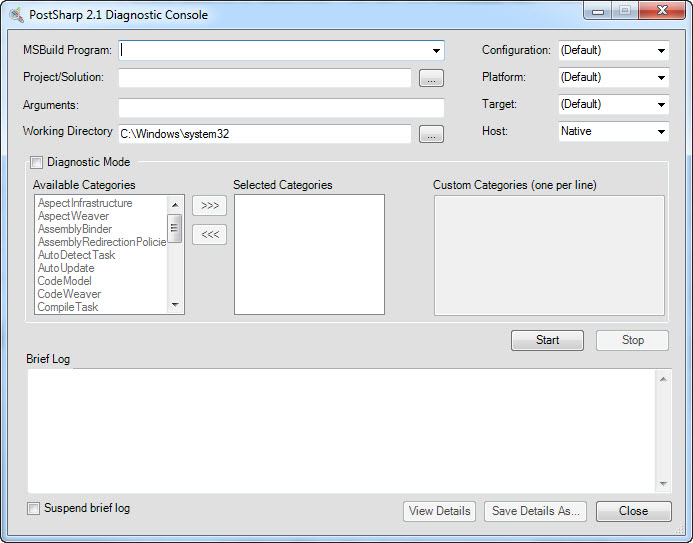Image resolution: width=693 pixels, height=543 pixels.
Task: Close the window with the title bar X
Action: coord(662,11)
